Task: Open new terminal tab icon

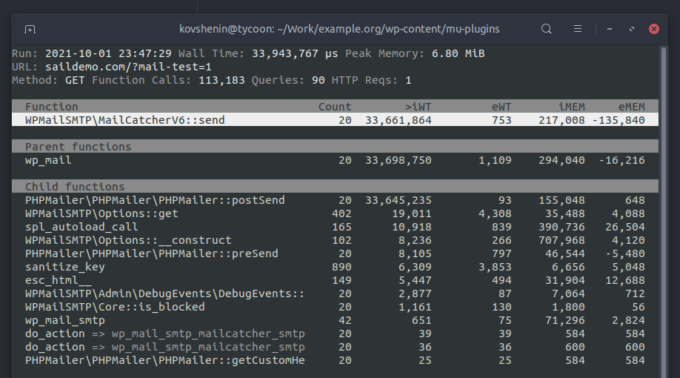Action: [x=30, y=29]
